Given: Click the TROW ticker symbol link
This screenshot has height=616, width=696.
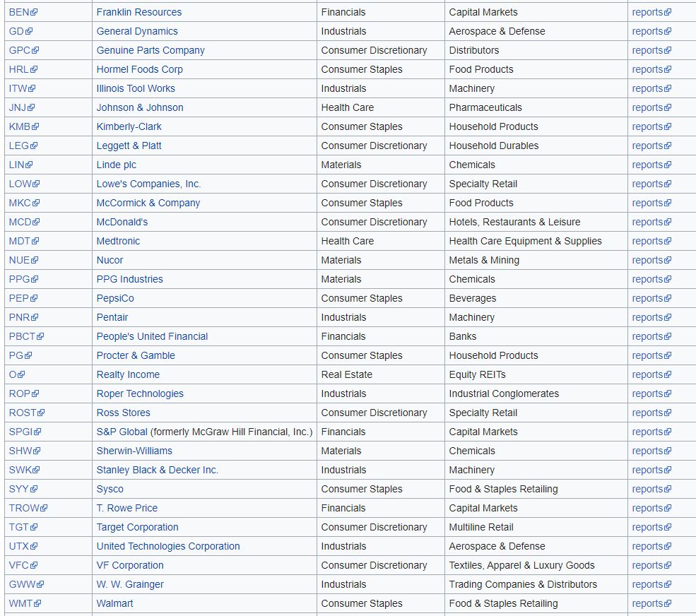Looking at the screenshot, I should 24,508.
